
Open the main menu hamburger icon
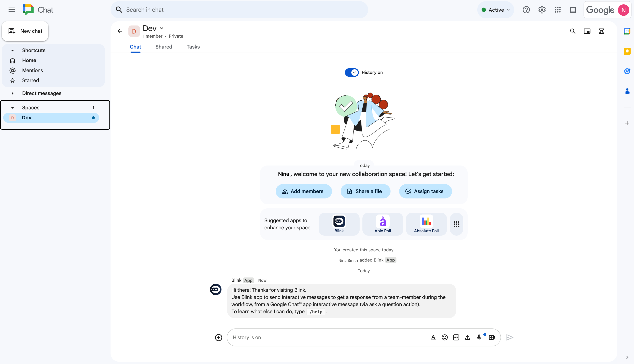(12, 10)
